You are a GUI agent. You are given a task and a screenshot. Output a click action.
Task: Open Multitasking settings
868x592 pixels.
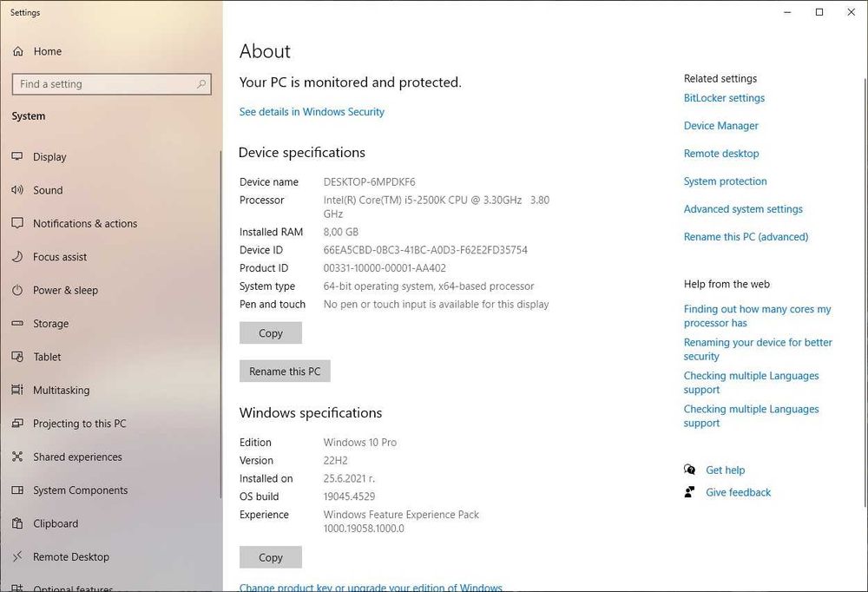tap(111, 390)
